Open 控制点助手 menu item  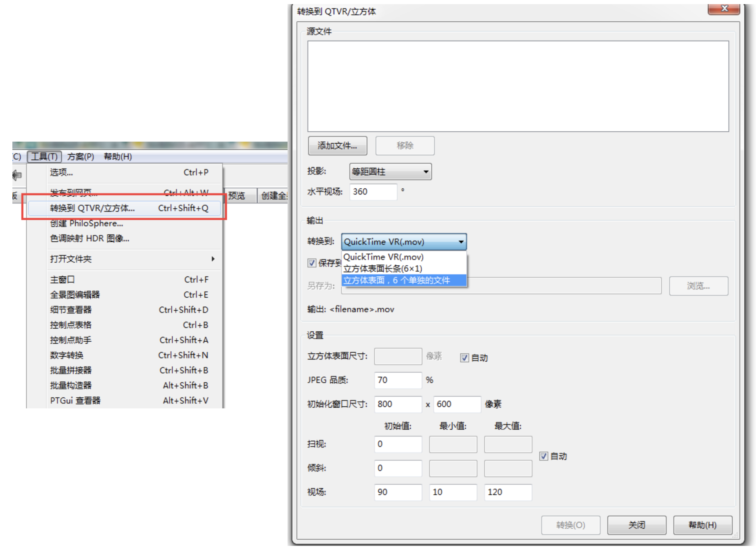tap(125, 340)
